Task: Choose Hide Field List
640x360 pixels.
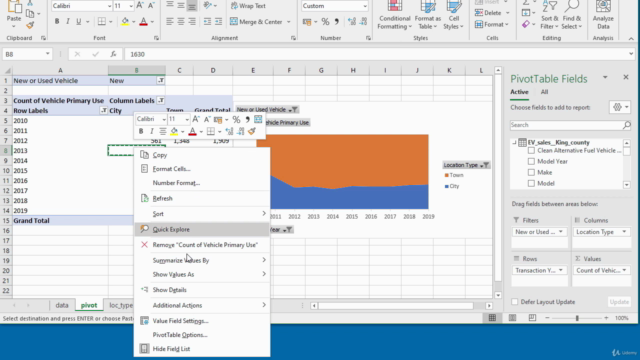Action: [x=202, y=349]
